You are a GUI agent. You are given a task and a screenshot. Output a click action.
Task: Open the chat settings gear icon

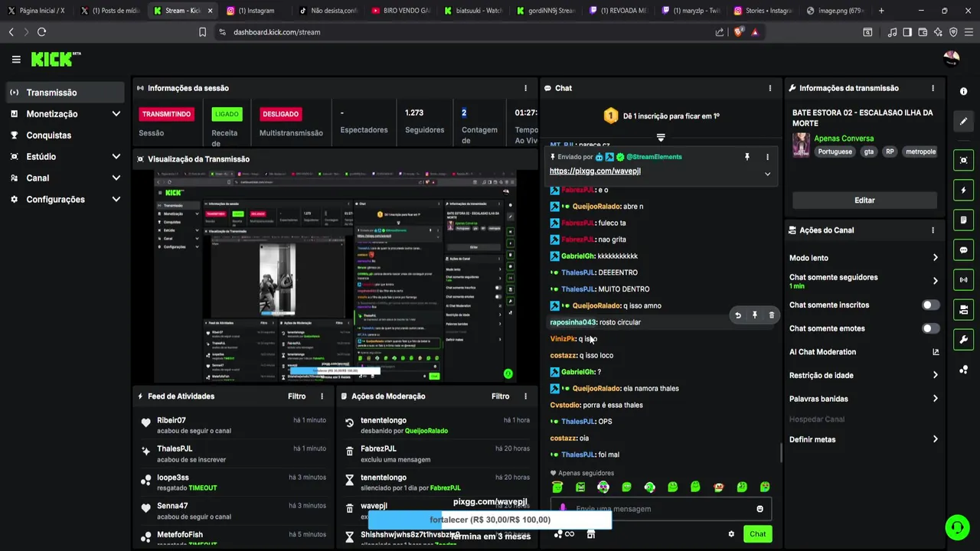[x=731, y=534]
